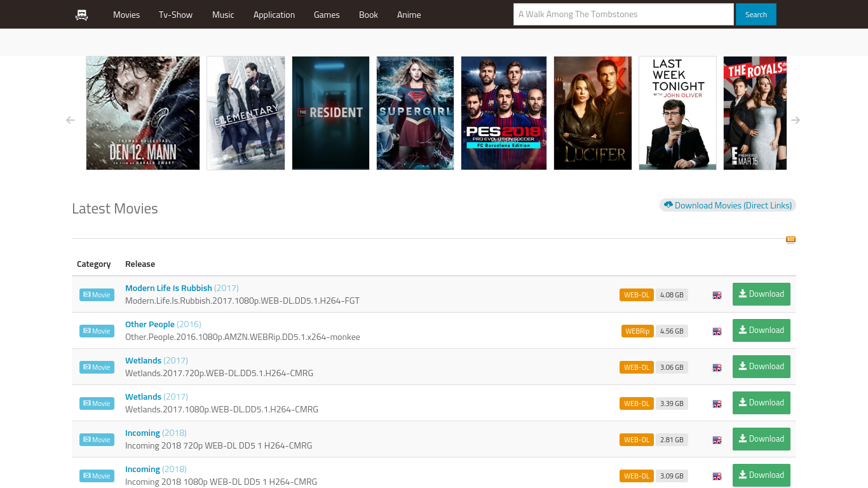Click language flag in Other People row
Viewport: 868px width, 488px height.
[717, 331]
